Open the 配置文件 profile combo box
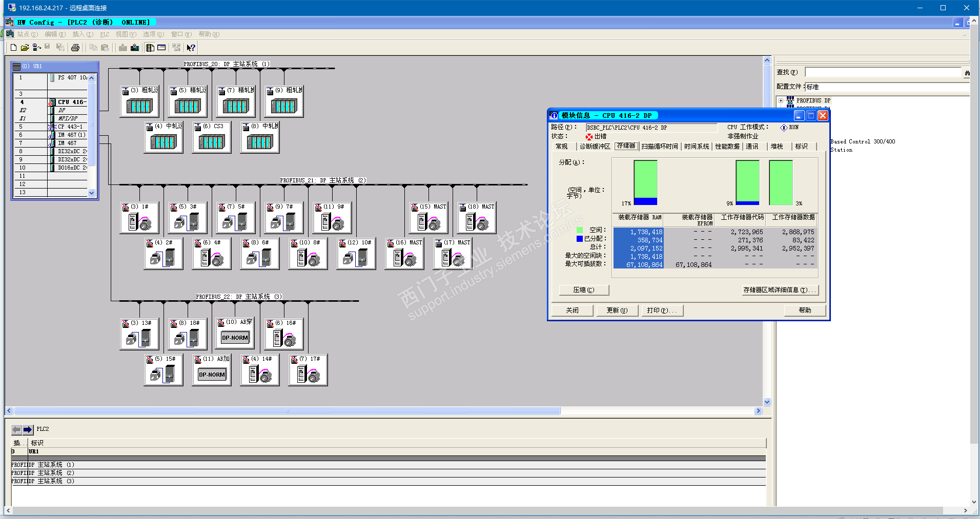This screenshot has height=519, width=980. (x=887, y=87)
